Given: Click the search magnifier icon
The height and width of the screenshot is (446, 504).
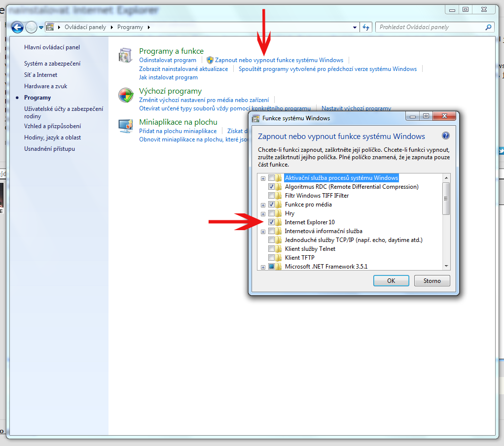Looking at the screenshot, I should pyautogui.click(x=488, y=27).
